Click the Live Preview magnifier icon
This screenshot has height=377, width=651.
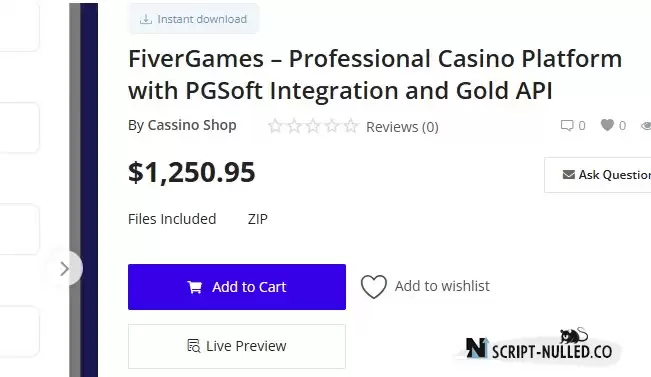[193, 346]
